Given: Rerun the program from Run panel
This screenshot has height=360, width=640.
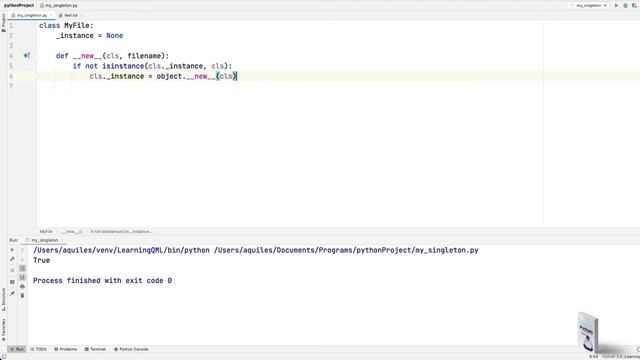Looking at the screenshot, I should 12,250.
